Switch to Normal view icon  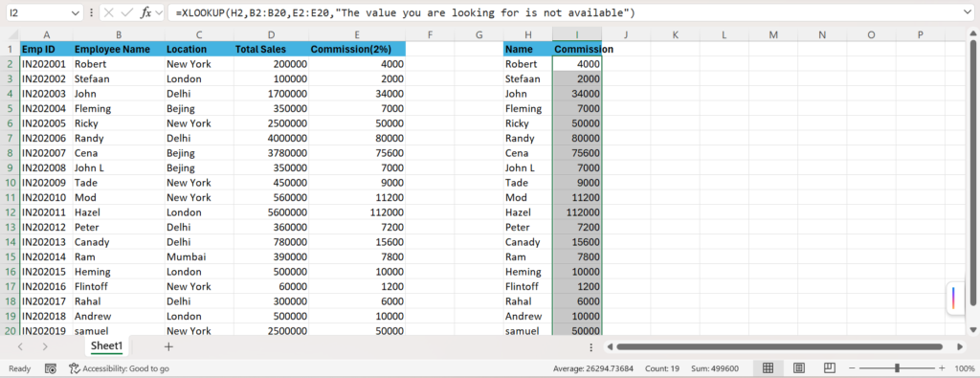[x=768, y=368]
